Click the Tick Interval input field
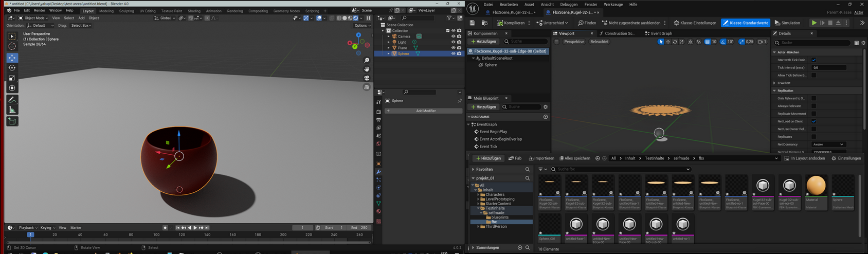The width and height of the screenshot is (868, 254). pyautogui.click(x=828, y=68)
